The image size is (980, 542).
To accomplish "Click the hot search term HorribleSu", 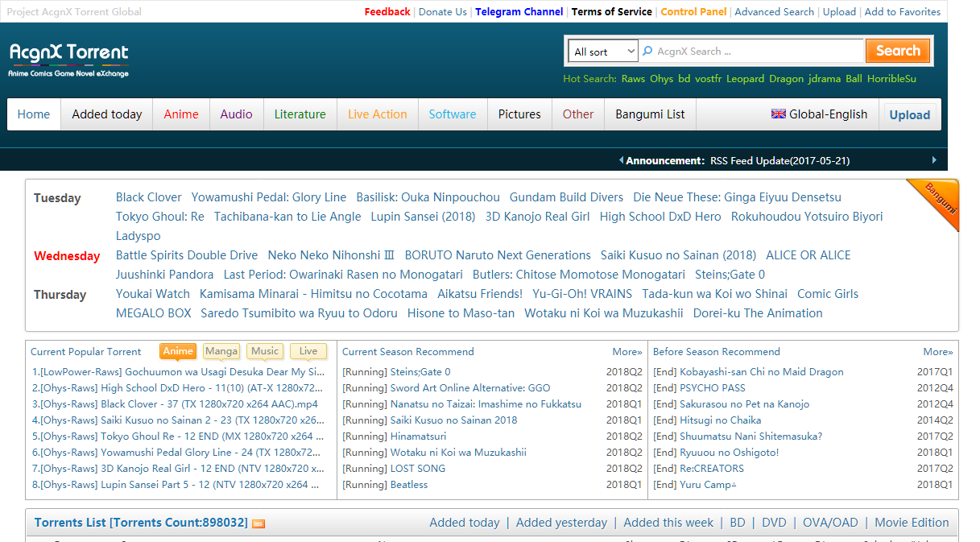I will click(891, 79).
